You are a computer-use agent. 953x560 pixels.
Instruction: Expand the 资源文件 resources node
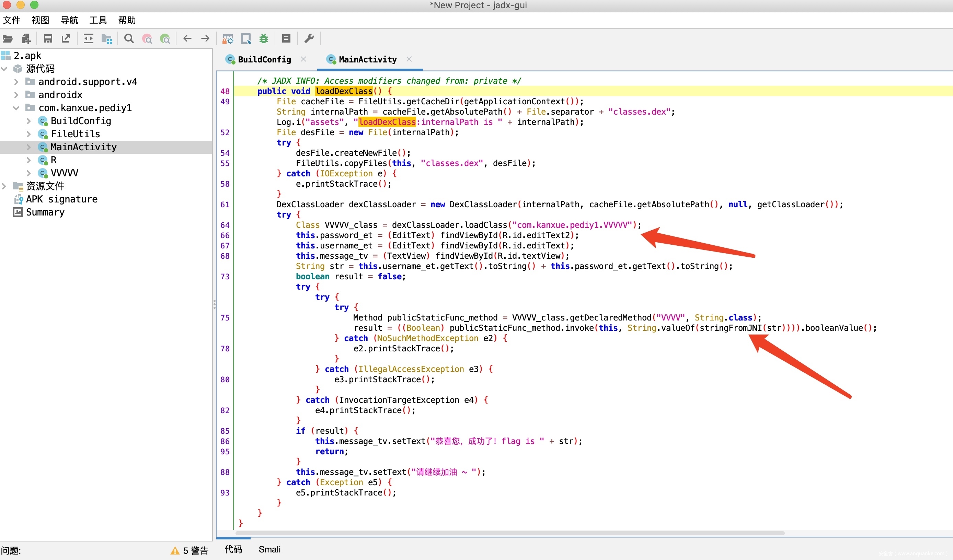click(x=4, y=186)
